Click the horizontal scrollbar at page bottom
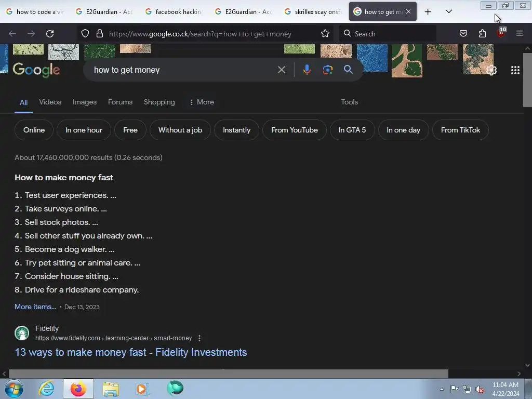The width and height of the screenshot is (532, 399). [229, 374]
